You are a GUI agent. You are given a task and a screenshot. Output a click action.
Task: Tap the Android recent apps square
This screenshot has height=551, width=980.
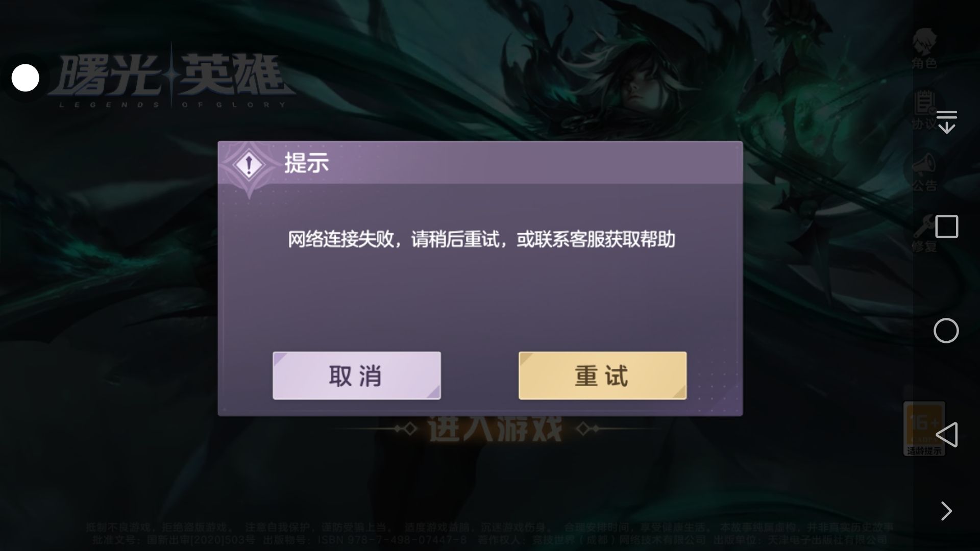click(x=947, y=227)
